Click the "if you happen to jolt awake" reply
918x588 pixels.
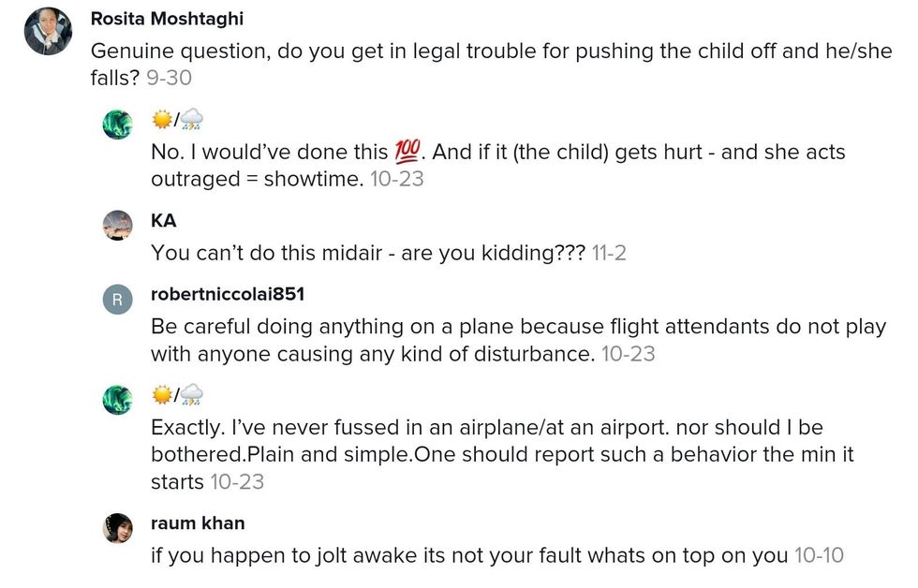[468, 555]
